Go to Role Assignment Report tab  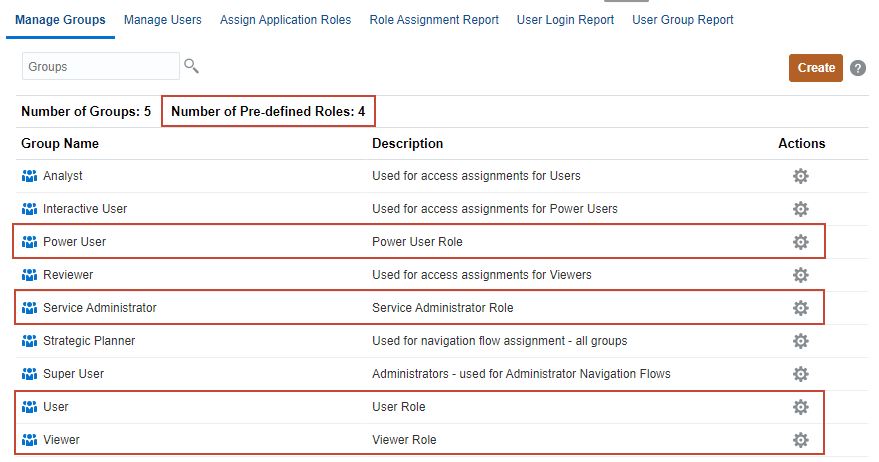434,20
